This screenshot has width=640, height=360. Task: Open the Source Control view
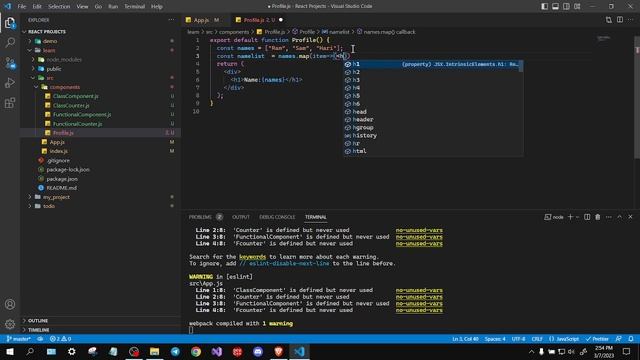pyautogui.click(x=10, y=63)
